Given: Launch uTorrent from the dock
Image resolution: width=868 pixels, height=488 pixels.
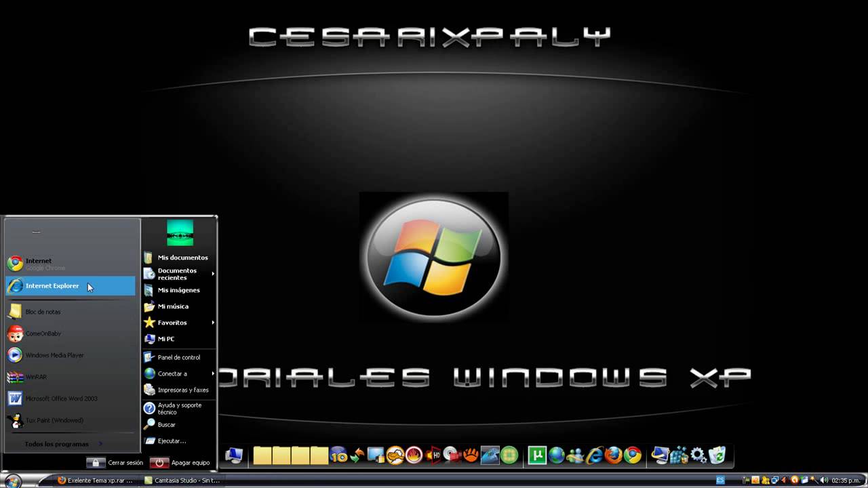Looking at the screenshot, I should [x=537, y=455].
